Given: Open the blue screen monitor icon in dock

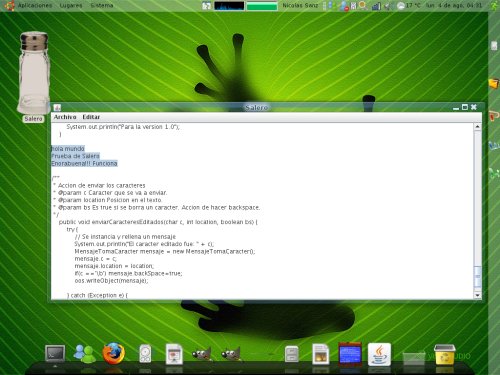Looking at the screenshot, I should (350, 354).
